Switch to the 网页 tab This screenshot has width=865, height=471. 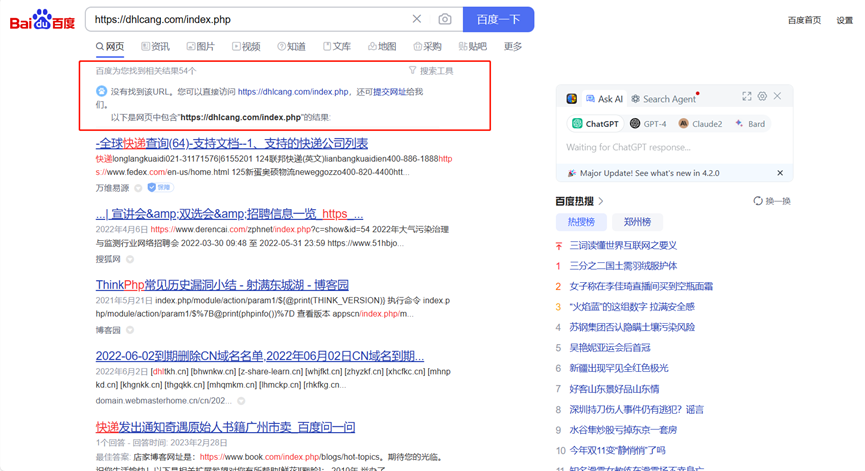coord(110,46)
